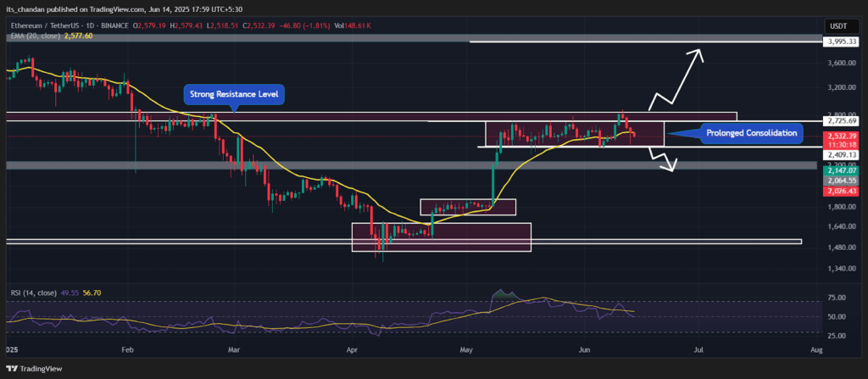The width and height of the screenshot is (868, 379).
Task: Click the Jul label on time axis
Action: [x=698, y=350]
